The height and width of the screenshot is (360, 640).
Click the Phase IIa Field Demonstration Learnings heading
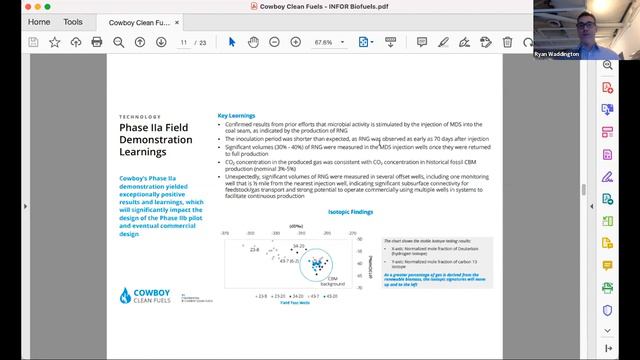[x=156, y=140]
